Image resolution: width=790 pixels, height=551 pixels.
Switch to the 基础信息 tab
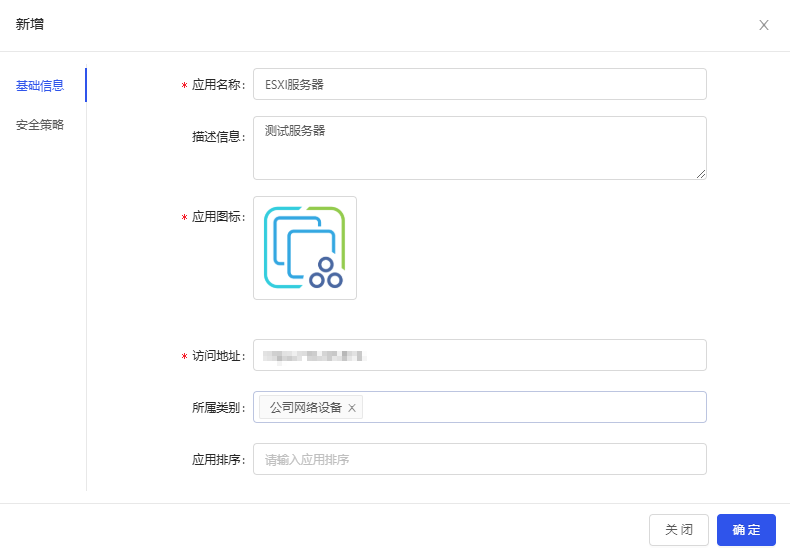click(x=40, y=86)
